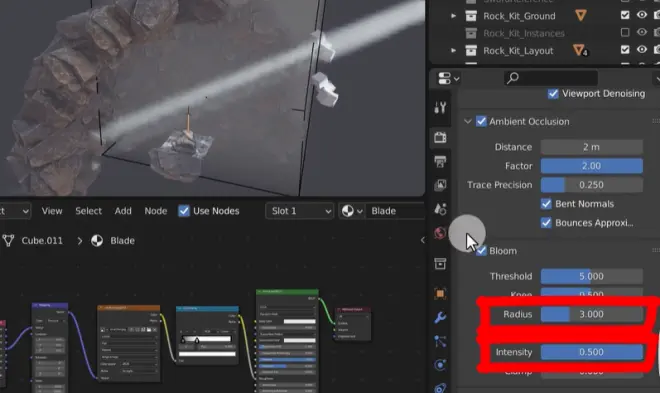Image resolution: width=660 pixels, height=393 pixels.
Task: Open the View Layer properties tab
Action: pos(440,185)
